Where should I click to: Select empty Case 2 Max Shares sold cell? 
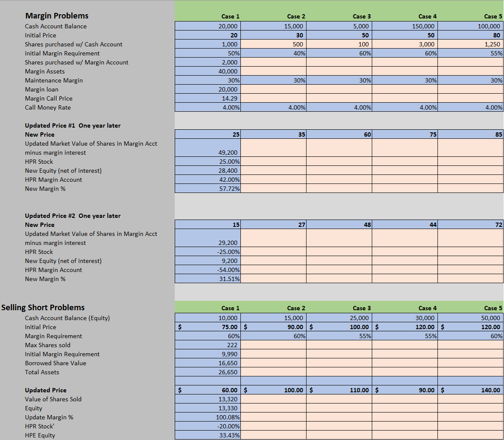pyautogui.click(x=273, y=345)
